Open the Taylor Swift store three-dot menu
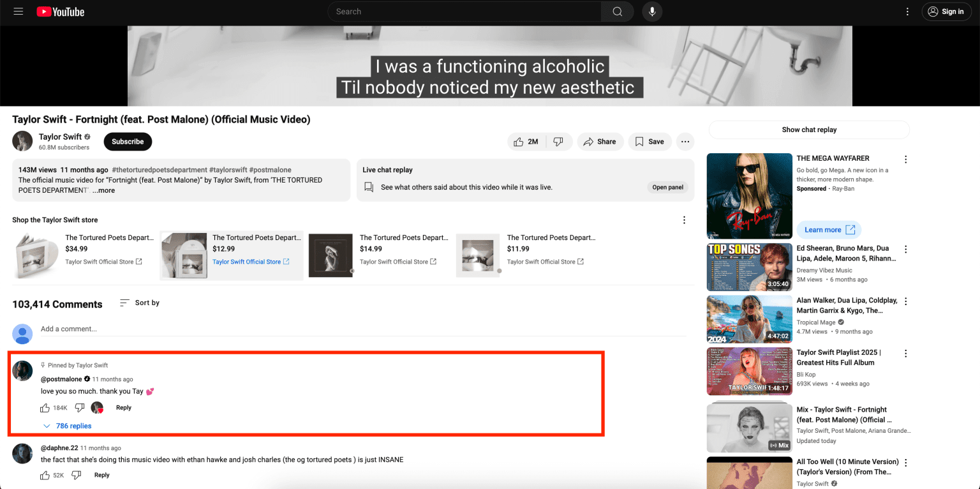 coord(684,220)
